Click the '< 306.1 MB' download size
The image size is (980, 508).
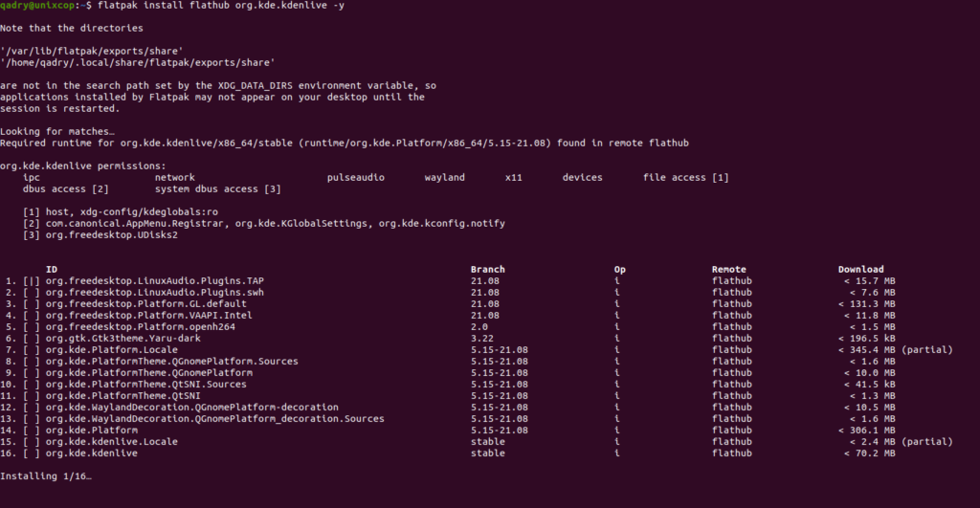[x=867, y=430]
